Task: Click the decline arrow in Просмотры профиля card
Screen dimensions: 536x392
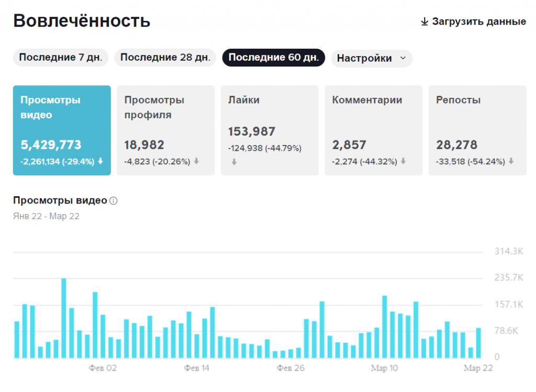Action: [x=196, y=162]
